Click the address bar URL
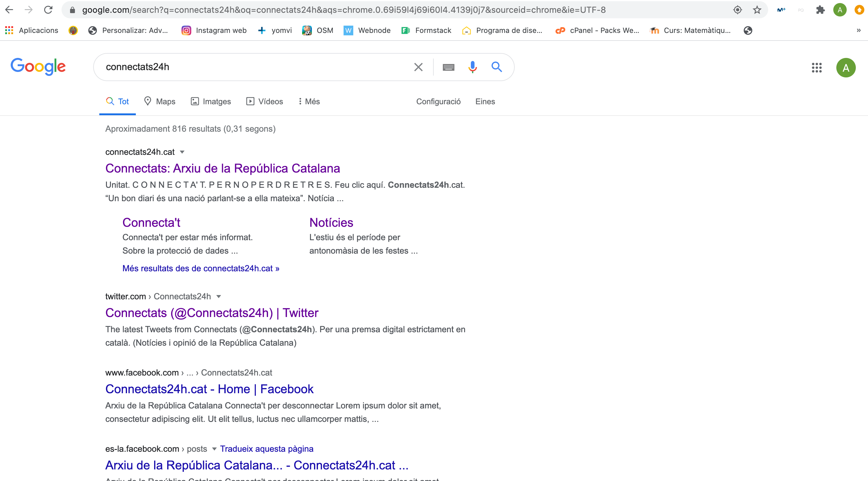Screen dimensions: 868x481 tap(344, 10)
